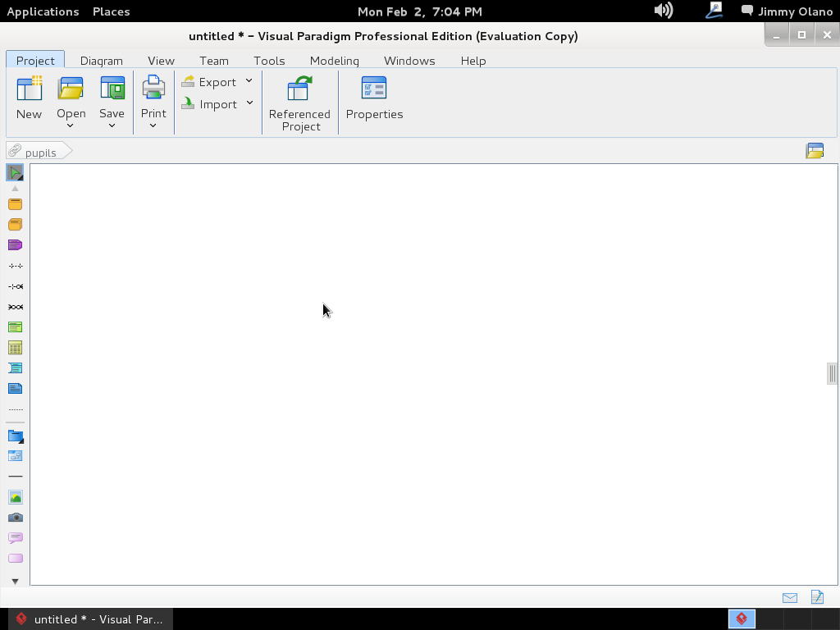Click the folder icon at top right of diagram
This screenshot has width=840, height=630.
(815, 151)
